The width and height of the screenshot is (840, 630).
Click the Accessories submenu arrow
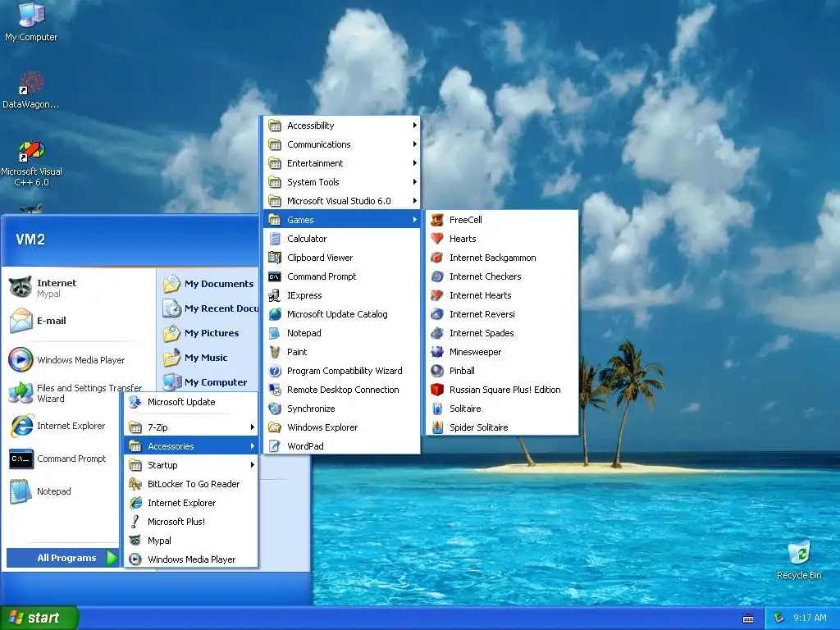coord(253,446)
